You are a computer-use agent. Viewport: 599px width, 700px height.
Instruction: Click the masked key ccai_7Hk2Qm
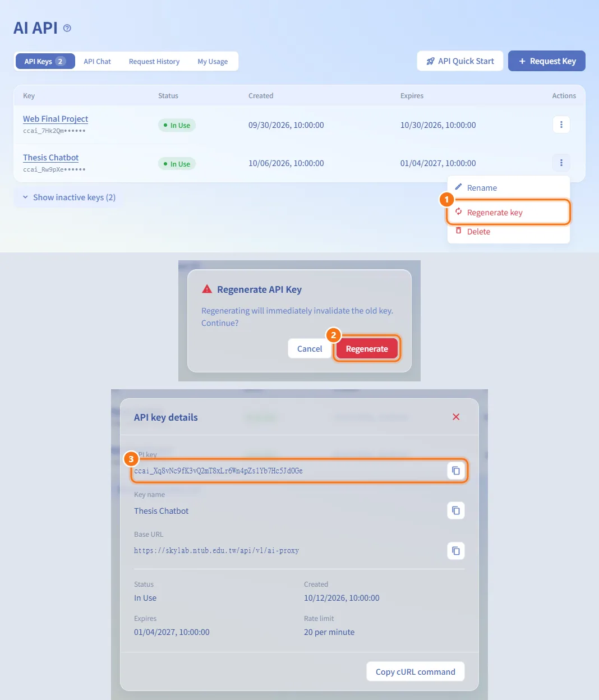[x=54, y=131]
